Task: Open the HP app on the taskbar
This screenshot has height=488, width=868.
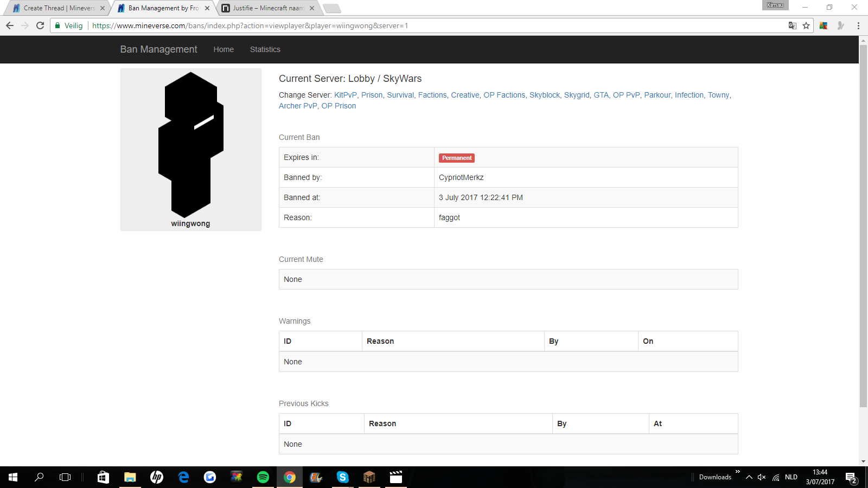Action: 156,477
